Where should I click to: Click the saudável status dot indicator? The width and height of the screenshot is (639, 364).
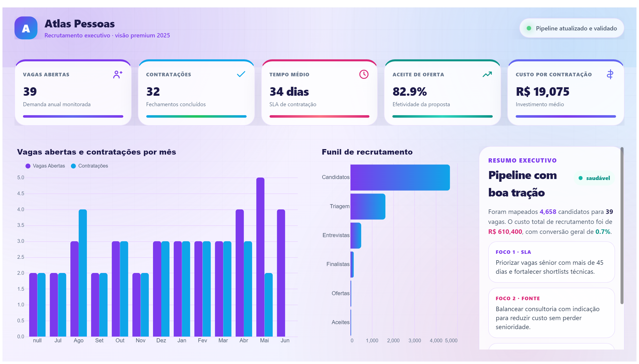580,178
